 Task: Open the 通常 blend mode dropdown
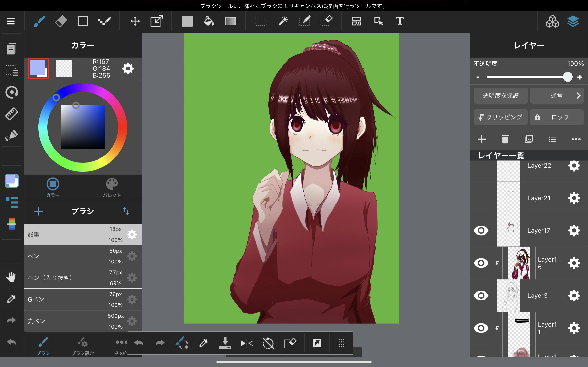[x=557, y=96]
